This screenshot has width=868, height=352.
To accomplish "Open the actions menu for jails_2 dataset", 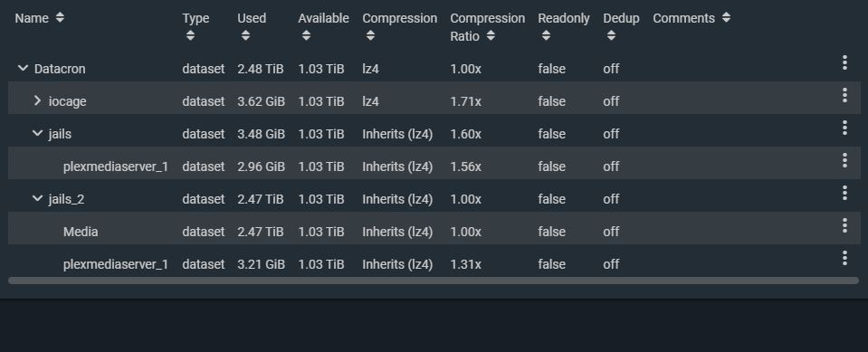I will (844, 193).
